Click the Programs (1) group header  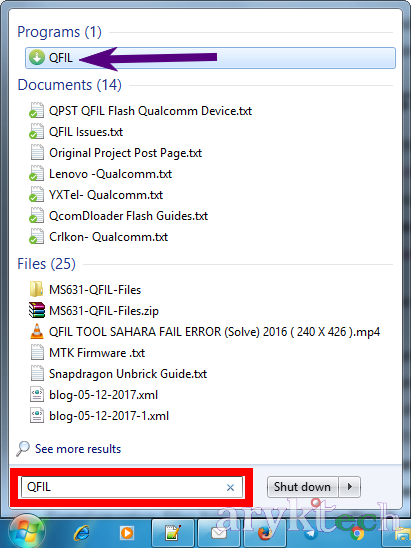pyautogui.click(x=59, y=32)
